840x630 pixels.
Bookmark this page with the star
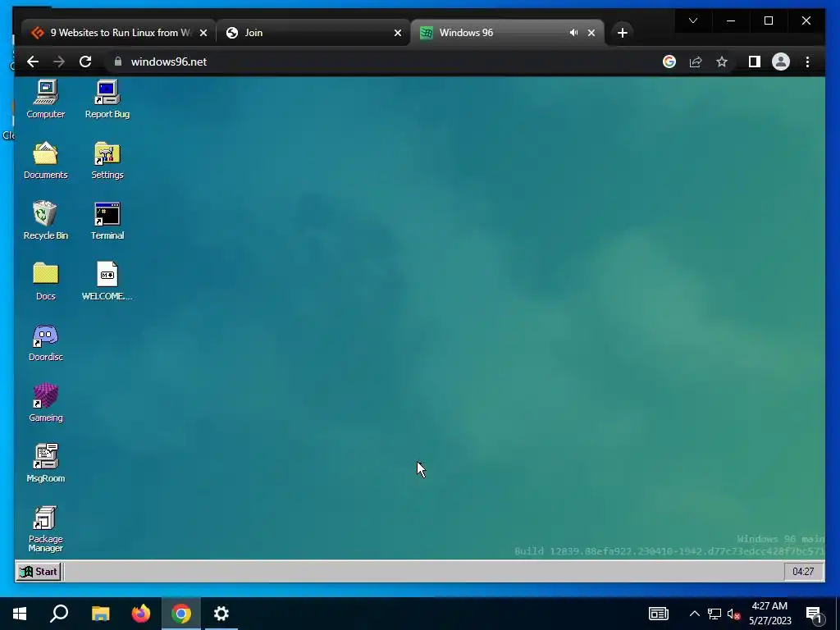click(722, 62)
